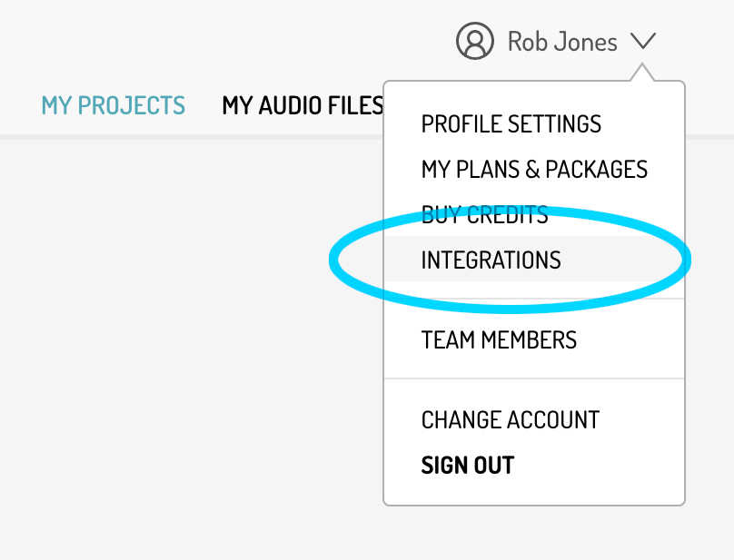Click the downward arrow next to Rob Jones

pos(643,41)
